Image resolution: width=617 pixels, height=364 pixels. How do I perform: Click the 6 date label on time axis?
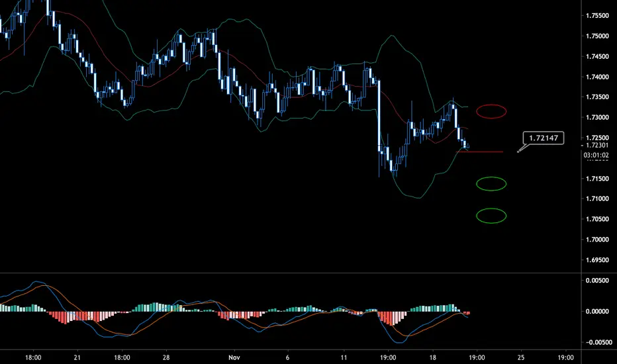coord(287,357)
